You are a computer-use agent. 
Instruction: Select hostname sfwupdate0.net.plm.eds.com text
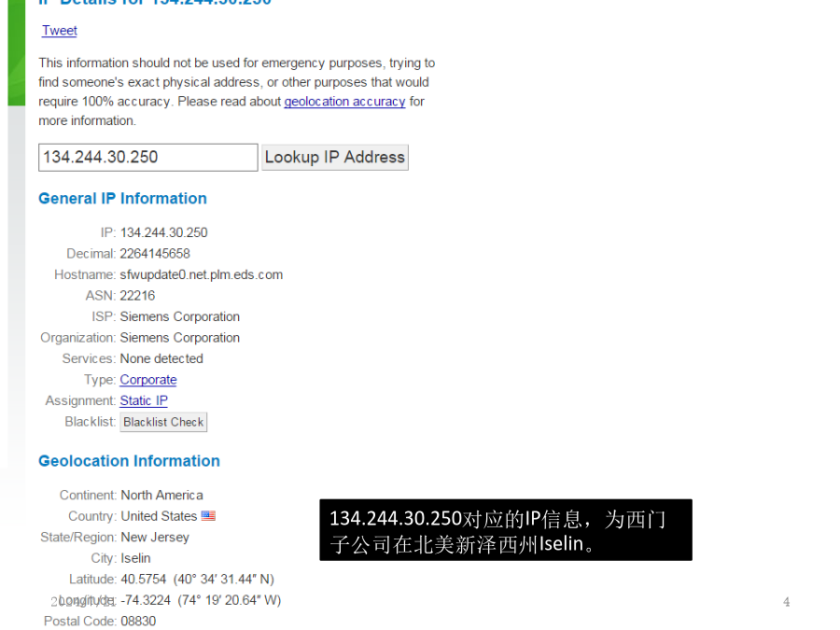coord(202,274)
